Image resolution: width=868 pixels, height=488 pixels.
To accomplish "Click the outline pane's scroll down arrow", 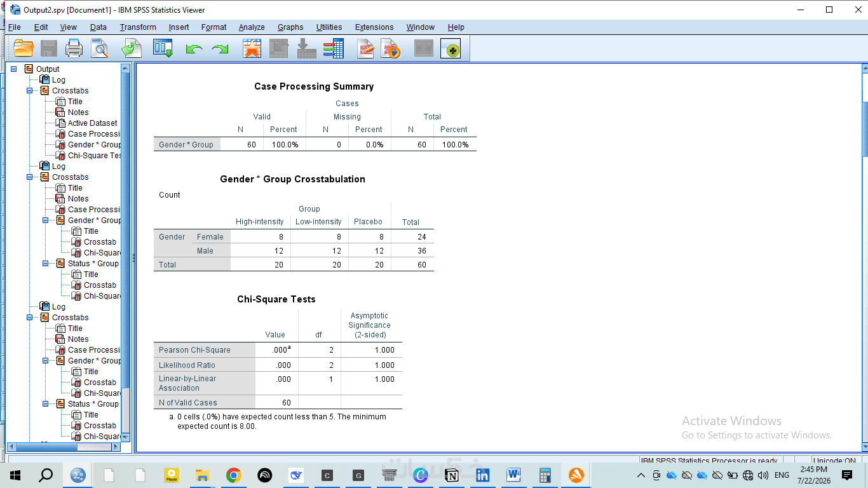I will pos(125,437).
